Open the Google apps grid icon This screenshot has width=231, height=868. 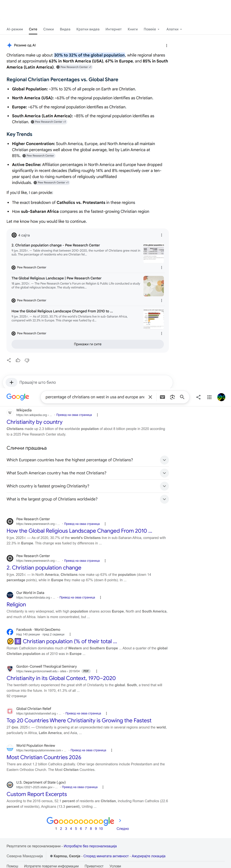(x=209, y=397)
